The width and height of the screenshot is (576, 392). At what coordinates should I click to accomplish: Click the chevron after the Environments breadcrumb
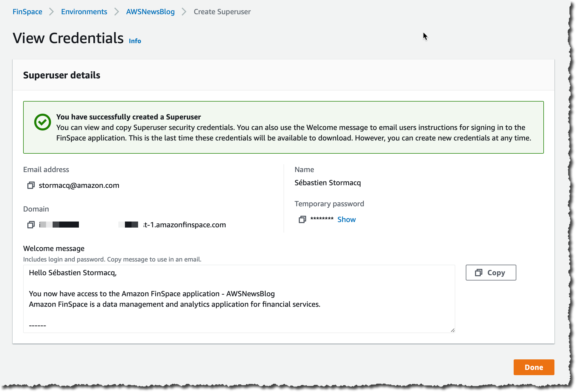click(x=117, y=12)
